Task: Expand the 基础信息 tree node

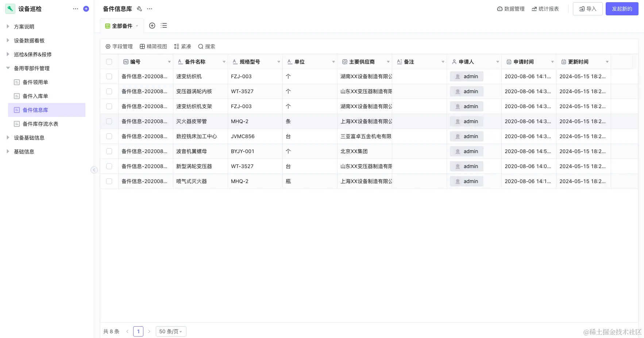Action: [x=8, y=151]
